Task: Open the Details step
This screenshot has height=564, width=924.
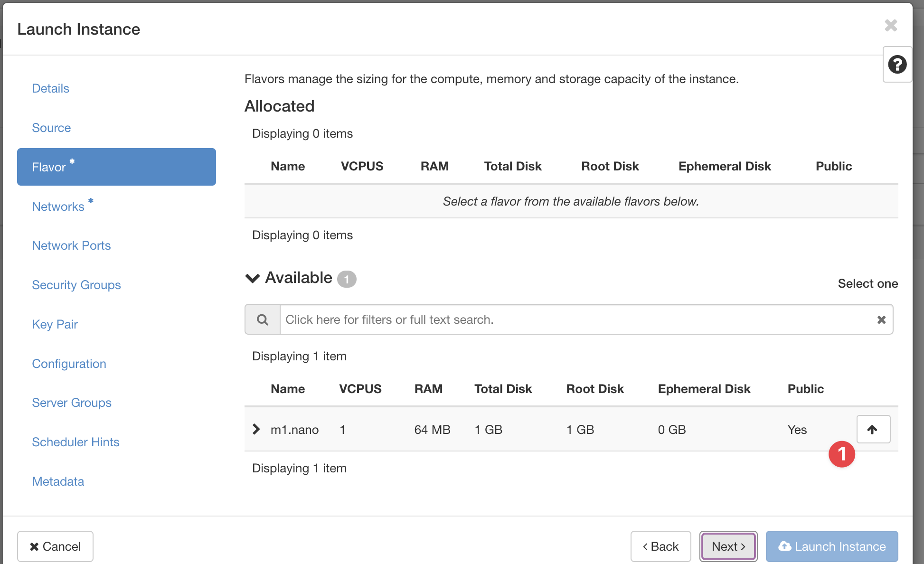Action: 50,88
